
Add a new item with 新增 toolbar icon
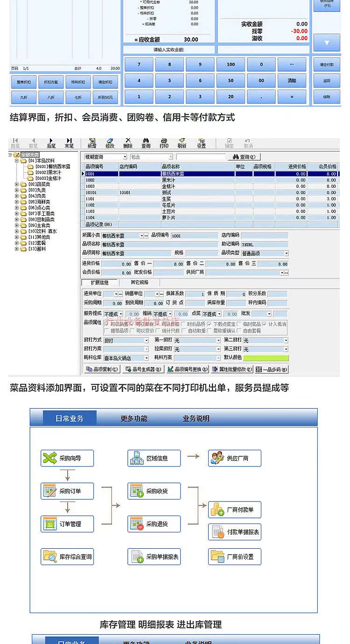(92, 143)
